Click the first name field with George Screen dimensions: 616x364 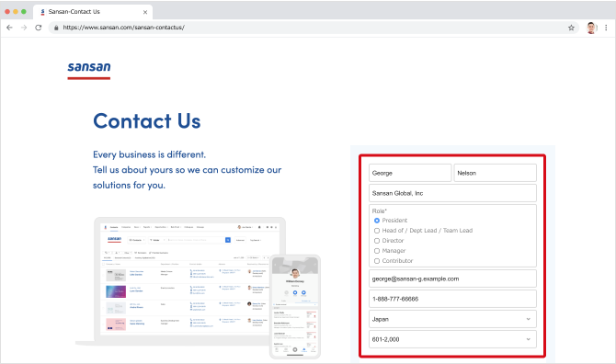tap(410, 173)
